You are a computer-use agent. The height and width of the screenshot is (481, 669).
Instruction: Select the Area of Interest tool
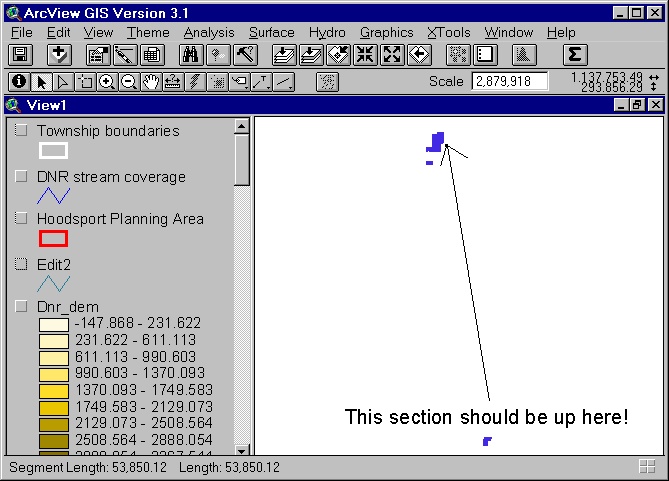coord(217,82)
